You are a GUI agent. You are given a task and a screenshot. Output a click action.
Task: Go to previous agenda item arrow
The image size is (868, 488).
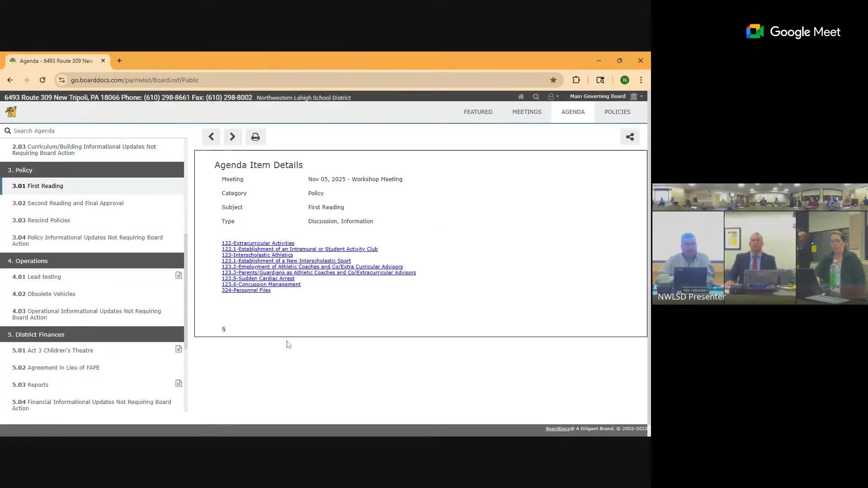click(211, 137)
